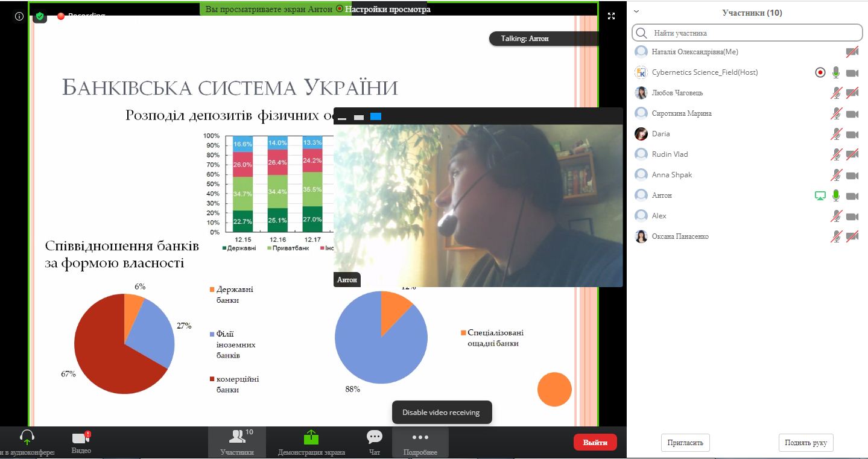This screenshot has width=868, height=459.
Task: Select participant Наталія Олександрівна (Me)
Action: (x=747, y=52)
